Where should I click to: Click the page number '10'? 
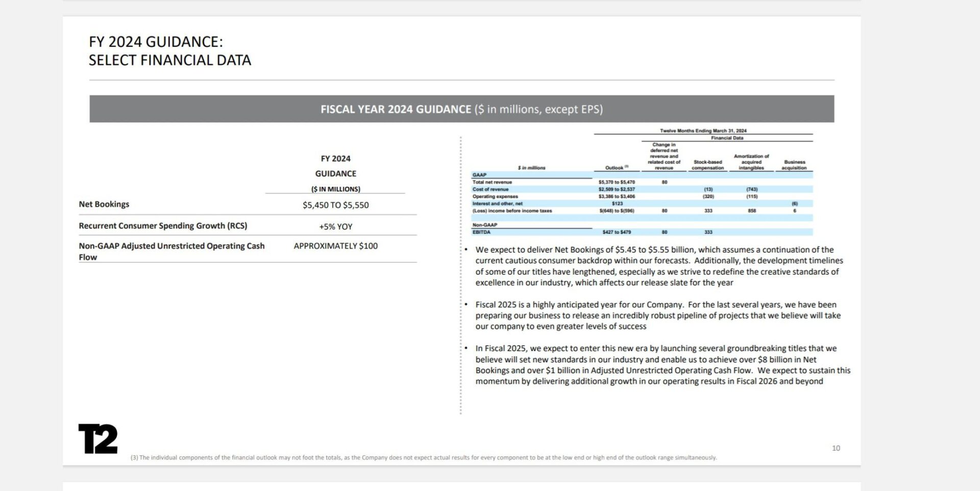tap(836, 448)
